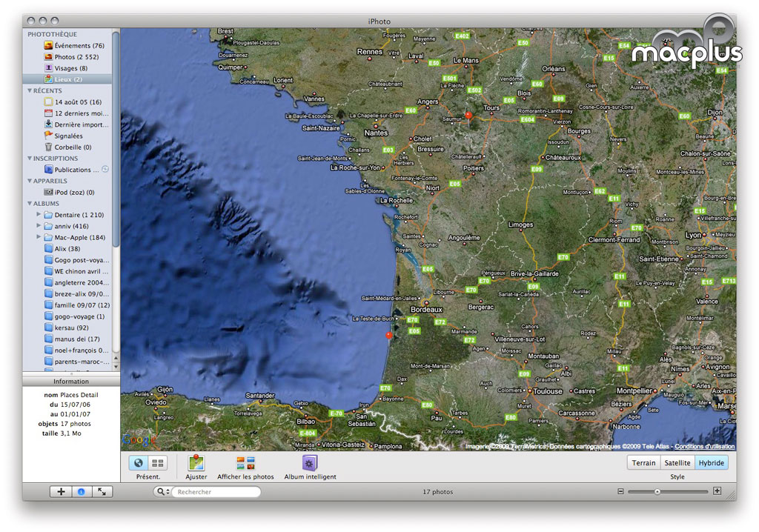Collapse the RÉCENTS section
The image size is (759, 532).
pos(30,90)
